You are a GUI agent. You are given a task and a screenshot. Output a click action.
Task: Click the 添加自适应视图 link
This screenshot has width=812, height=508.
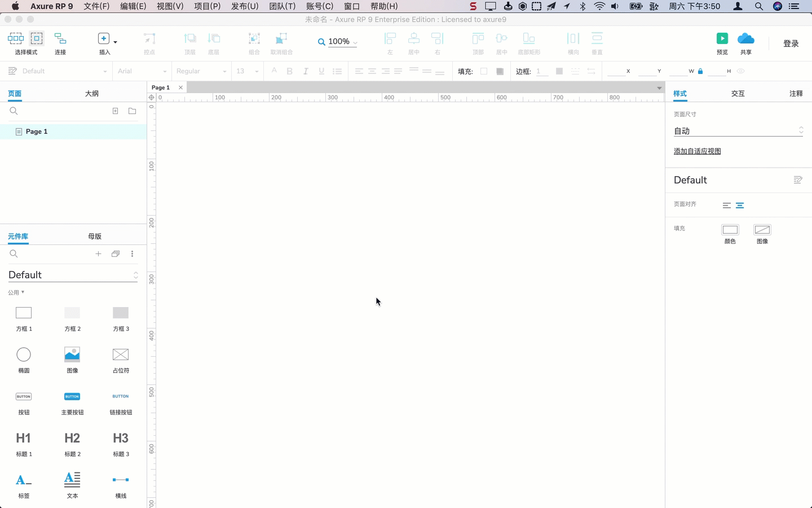[698, 151]
